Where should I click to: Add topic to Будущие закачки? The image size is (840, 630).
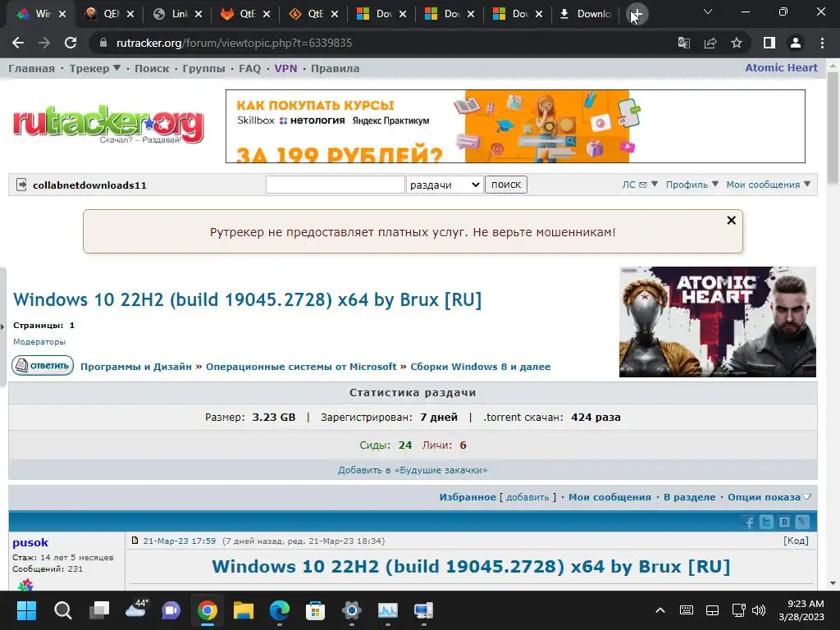(413, 470)
